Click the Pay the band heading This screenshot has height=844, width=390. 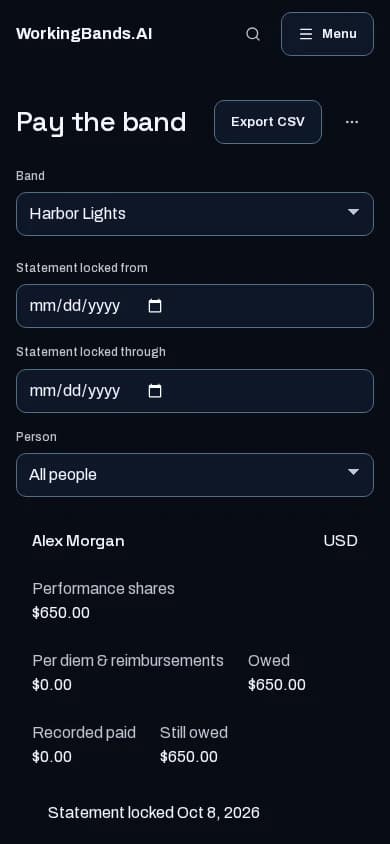(101, 122)
